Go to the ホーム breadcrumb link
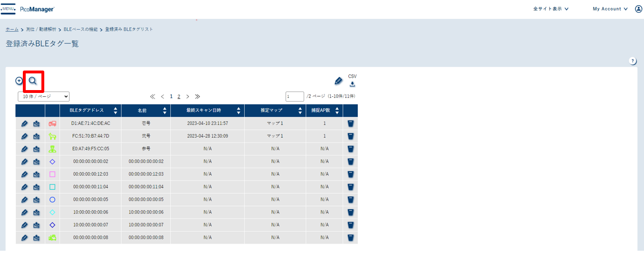 tap(12, 30)
